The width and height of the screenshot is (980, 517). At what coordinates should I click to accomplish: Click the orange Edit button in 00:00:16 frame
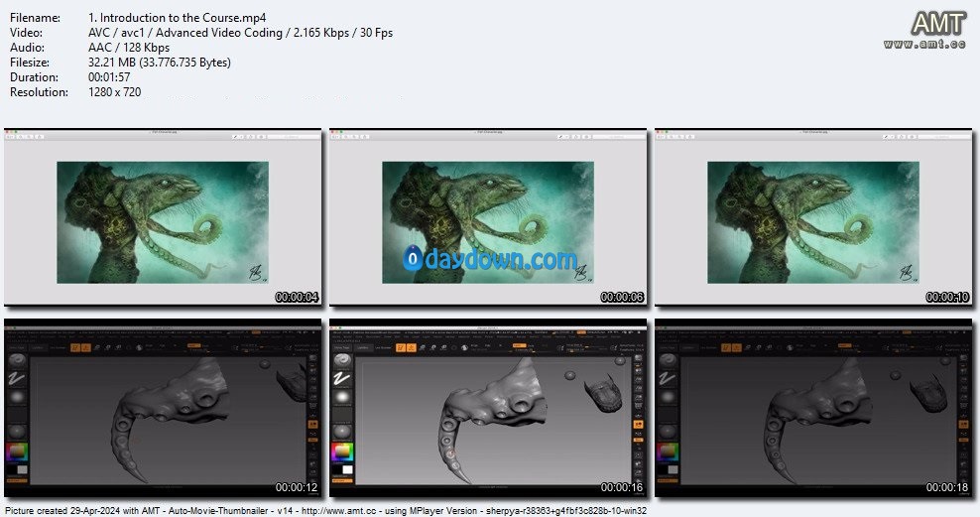(x=401, y=347)
